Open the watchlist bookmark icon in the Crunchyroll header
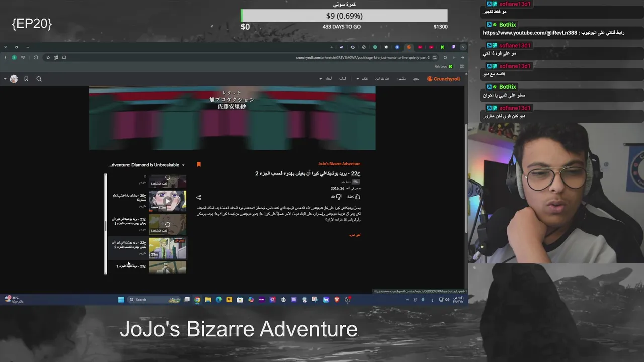The height and width of the screenshot is (362, 644). (26, 79)
